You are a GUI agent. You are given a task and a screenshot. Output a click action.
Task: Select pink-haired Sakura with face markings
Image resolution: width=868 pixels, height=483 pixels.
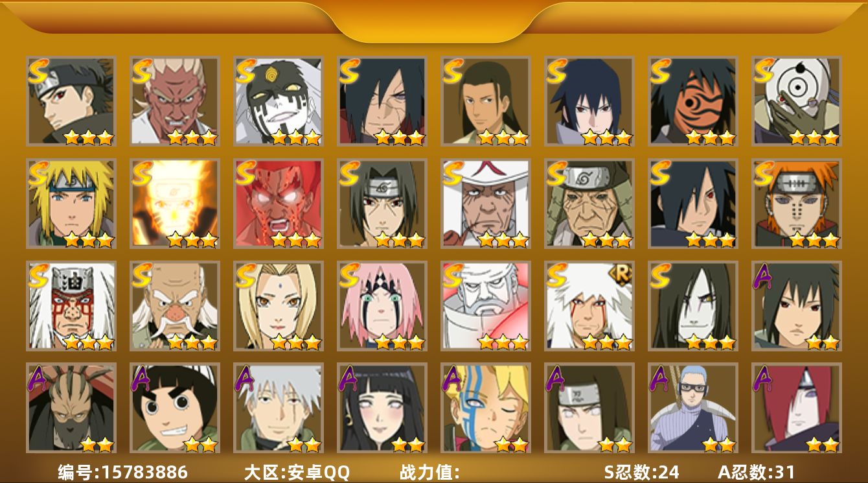382,305
